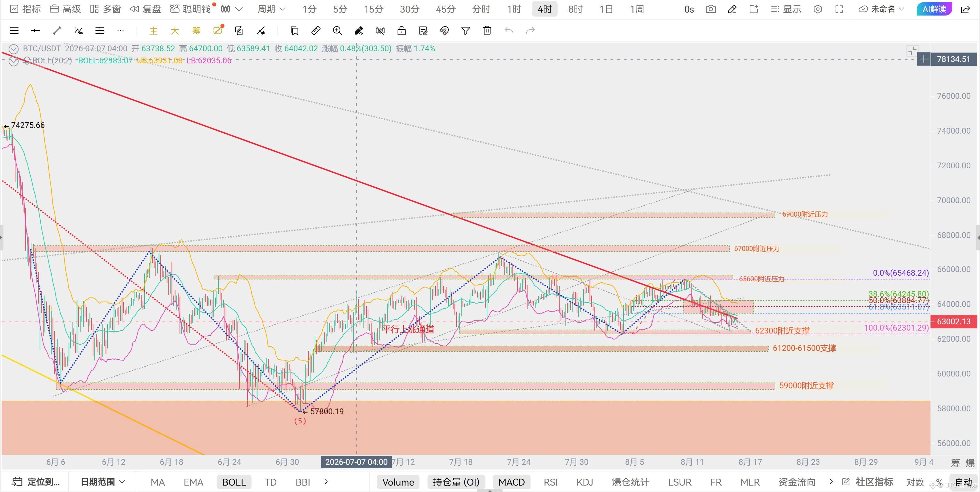
Task: Expand more main indicators chevron after BBI
Action: (x=326, y=482)
